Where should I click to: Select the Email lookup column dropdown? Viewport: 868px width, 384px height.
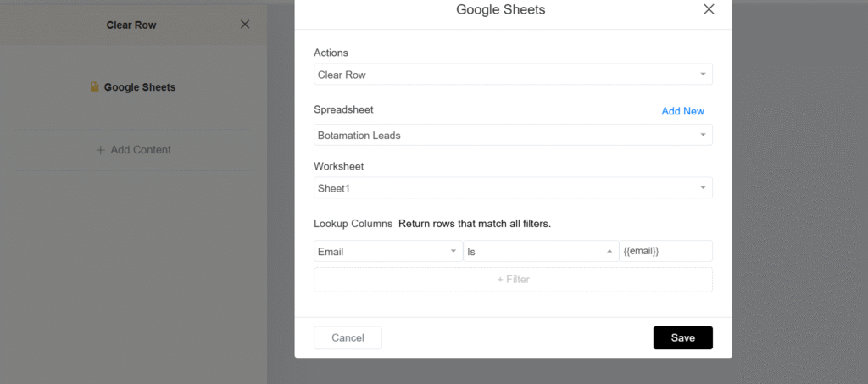click(387, 252)
